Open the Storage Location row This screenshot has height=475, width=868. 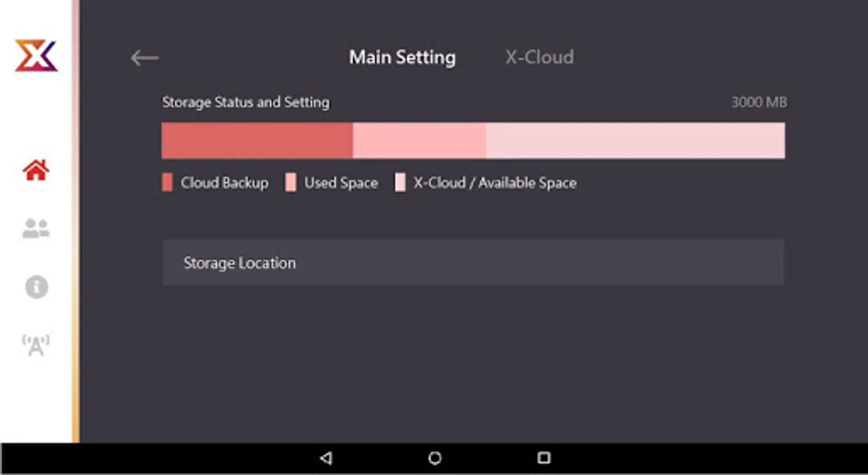tap(473, 262)
